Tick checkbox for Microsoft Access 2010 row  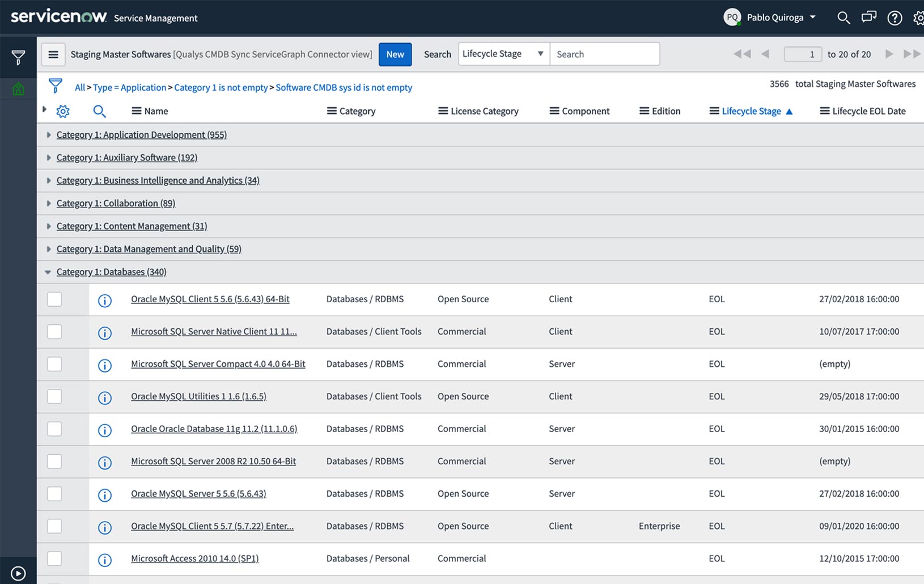(x=54, y=558)
